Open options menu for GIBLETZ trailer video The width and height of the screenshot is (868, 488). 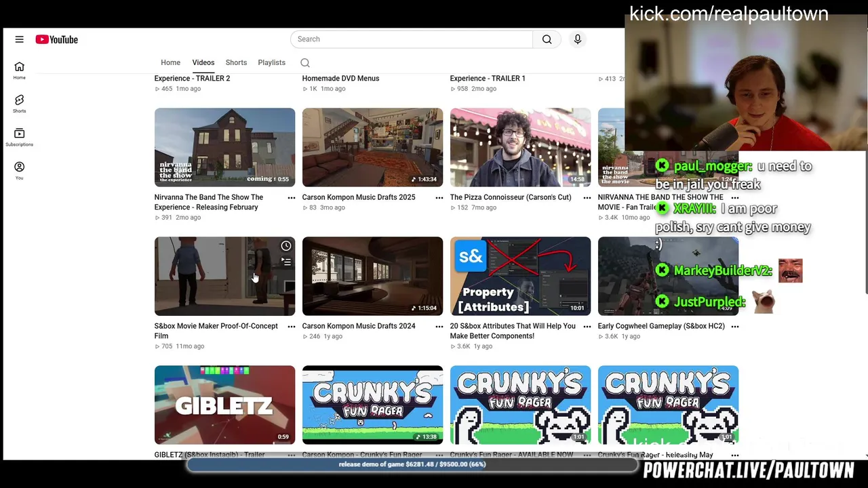292,455
